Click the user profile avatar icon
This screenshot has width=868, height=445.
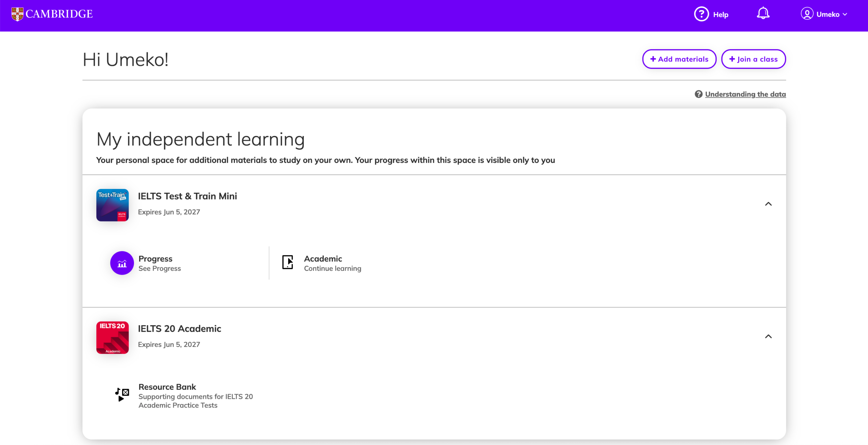807,14
